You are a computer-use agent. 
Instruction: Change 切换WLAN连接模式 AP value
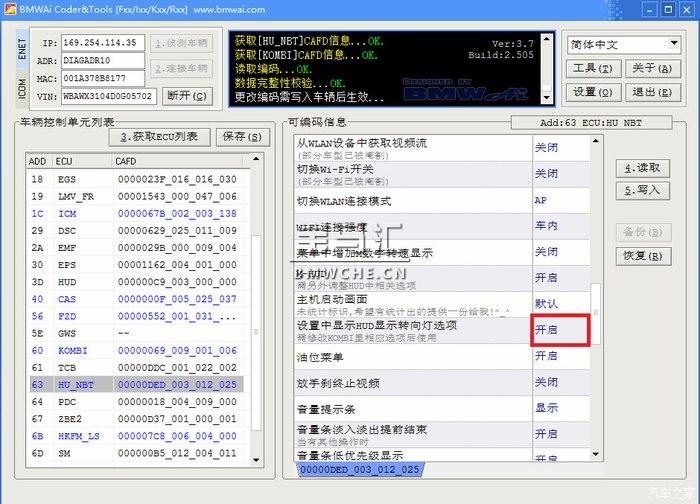pyautogui.click(x=560, y=200)
